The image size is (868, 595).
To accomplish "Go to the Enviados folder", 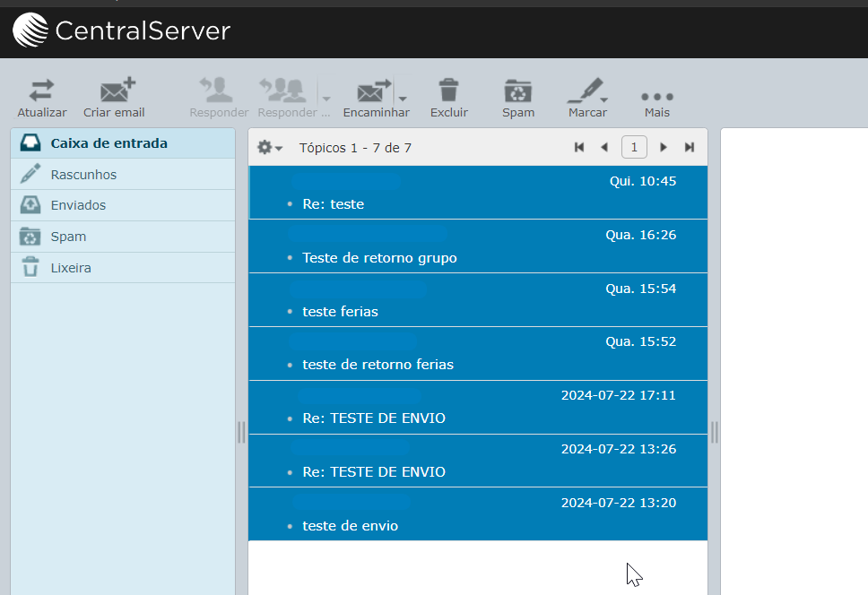I will [x=78, y=205].
